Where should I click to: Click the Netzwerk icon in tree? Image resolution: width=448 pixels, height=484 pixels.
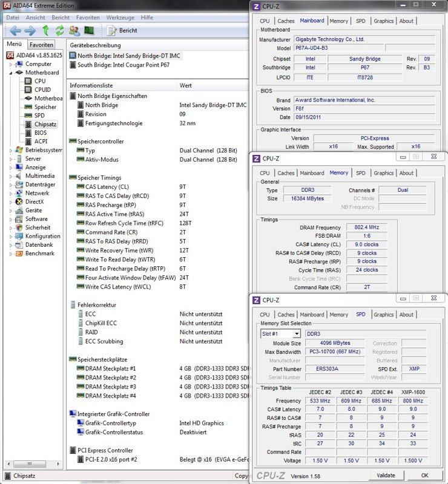click(x=19, y=193)
